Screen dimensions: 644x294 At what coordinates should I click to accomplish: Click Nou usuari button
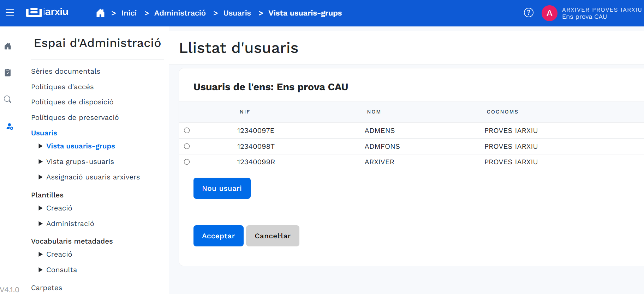coord(222,188)
